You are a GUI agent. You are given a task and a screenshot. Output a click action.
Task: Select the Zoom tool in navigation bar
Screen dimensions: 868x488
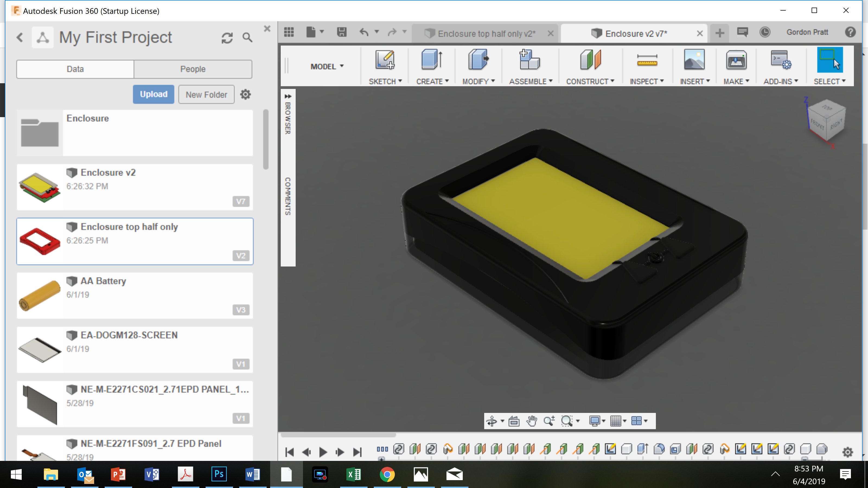[x=549, y=421]
